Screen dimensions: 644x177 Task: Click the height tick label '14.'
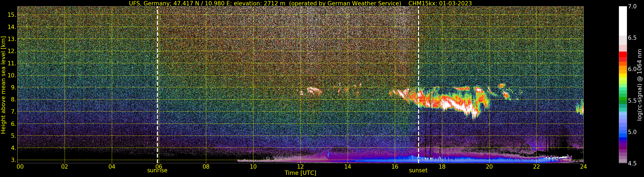(12, 27)
